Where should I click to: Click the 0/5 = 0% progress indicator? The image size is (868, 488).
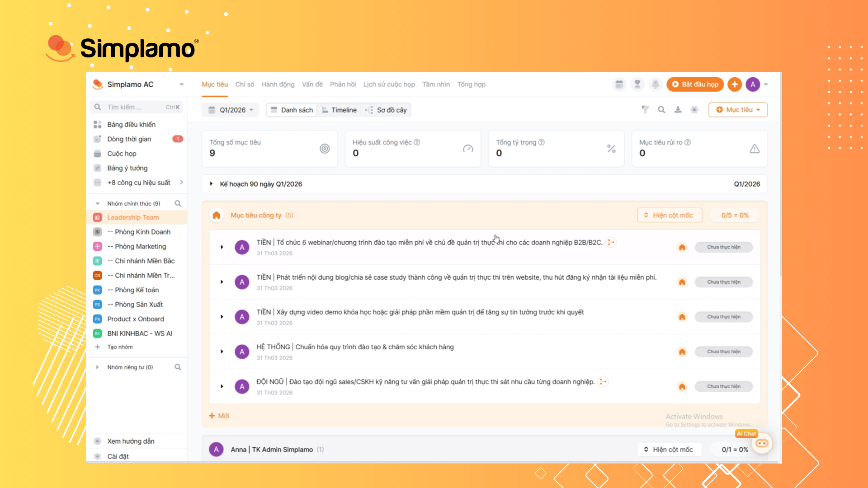point(735,216)
